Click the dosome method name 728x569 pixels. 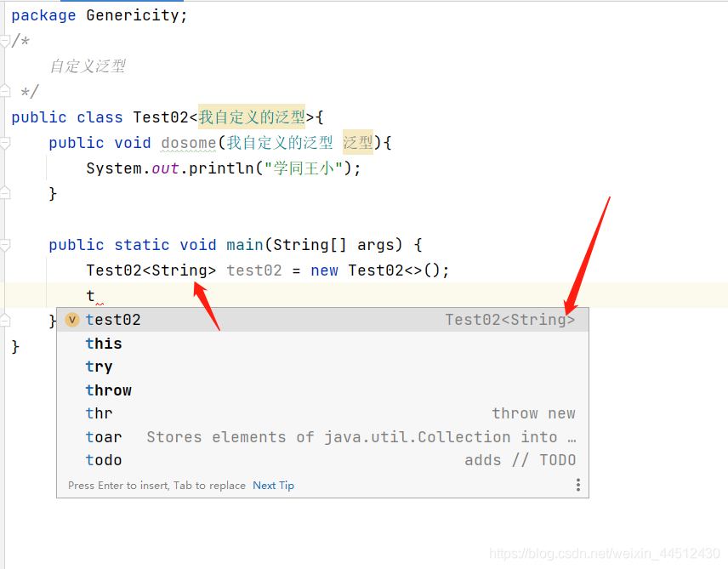(x=188, y=143)
